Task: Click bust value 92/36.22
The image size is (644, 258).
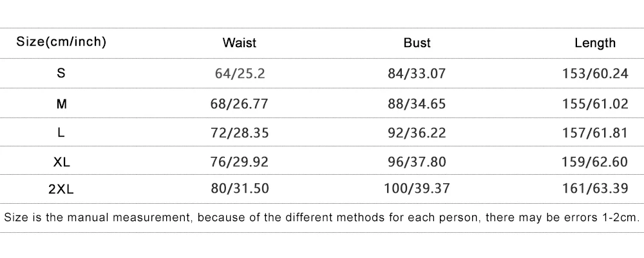Action: (x=417, y=133)
